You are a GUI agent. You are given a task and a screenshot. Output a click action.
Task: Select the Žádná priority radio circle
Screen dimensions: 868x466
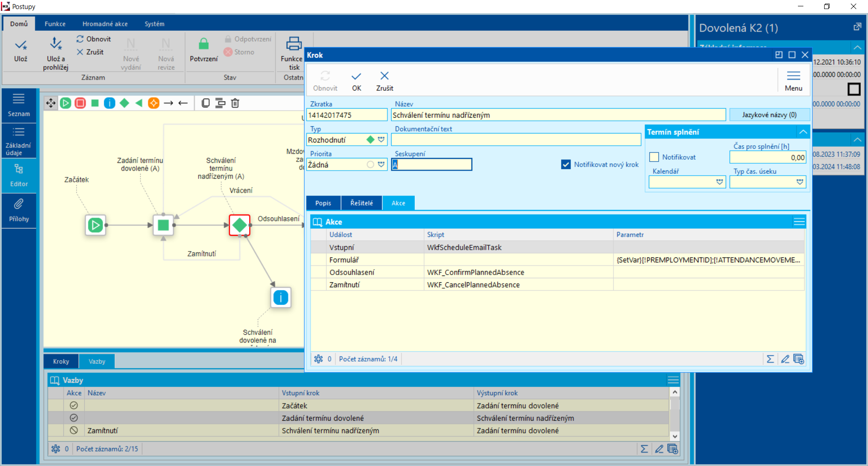pos(370,165)
